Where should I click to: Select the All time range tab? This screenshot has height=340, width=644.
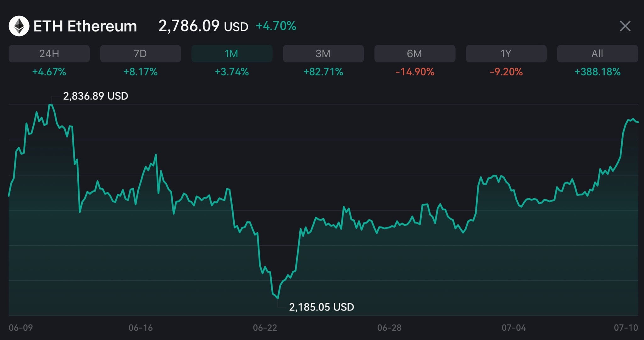coord(597,53)
